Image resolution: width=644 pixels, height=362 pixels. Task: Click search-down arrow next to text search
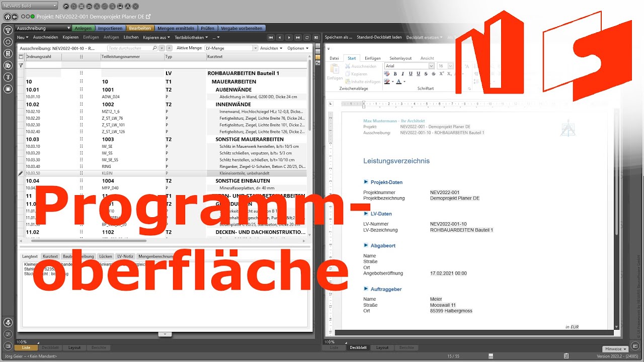click(162, 48)
